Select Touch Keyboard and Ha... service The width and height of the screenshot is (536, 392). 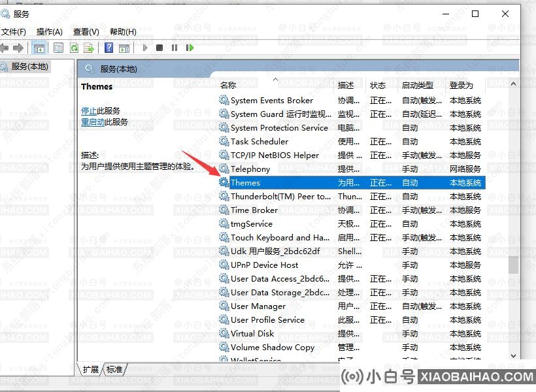pyautogui.click(x=352, y=238)
